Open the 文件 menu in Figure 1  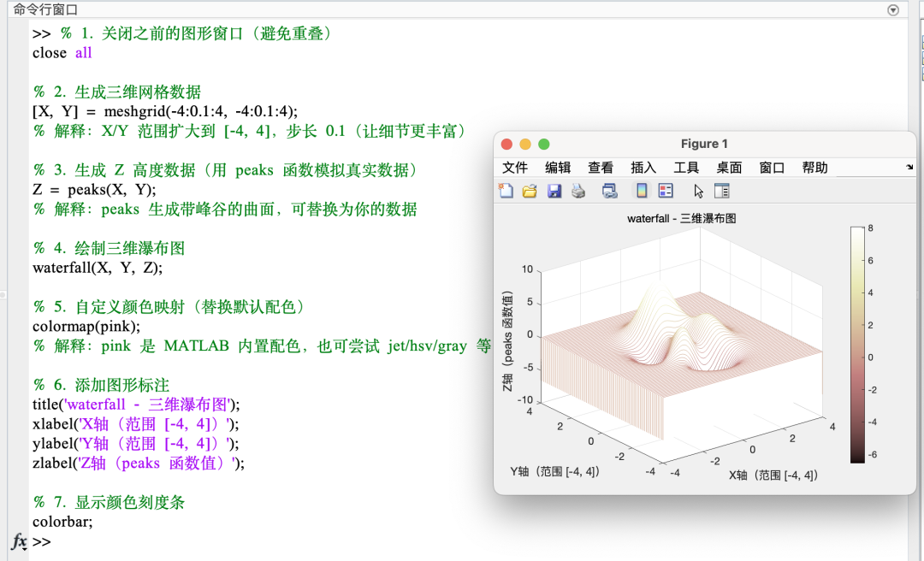(x=514, y=168)
